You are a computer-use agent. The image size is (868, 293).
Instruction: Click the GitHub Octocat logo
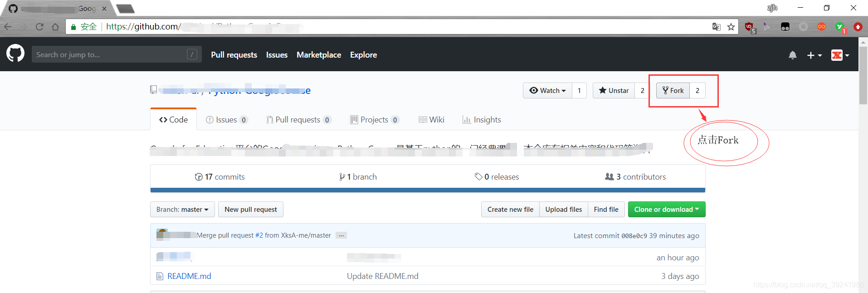click(15, 54)
